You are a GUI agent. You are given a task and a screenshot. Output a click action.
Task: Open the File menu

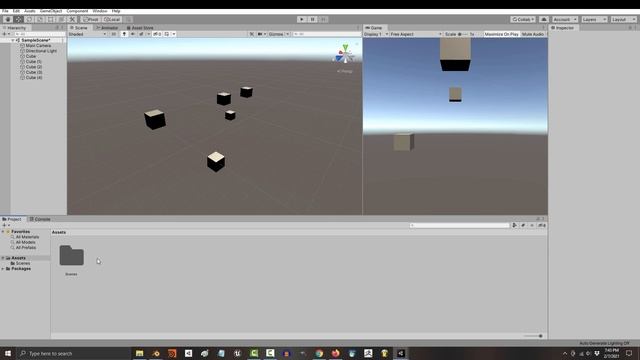(x=5, y=11)
